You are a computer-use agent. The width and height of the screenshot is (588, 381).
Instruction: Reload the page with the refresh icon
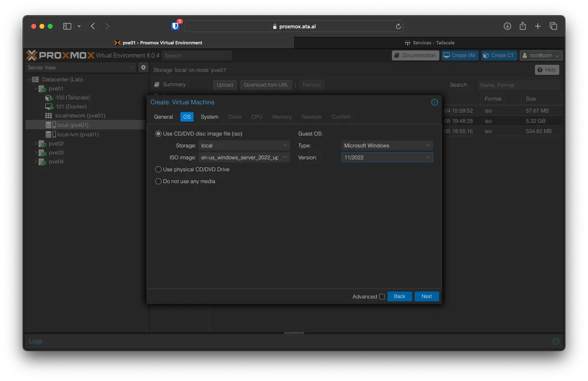(x=398, y=26)
